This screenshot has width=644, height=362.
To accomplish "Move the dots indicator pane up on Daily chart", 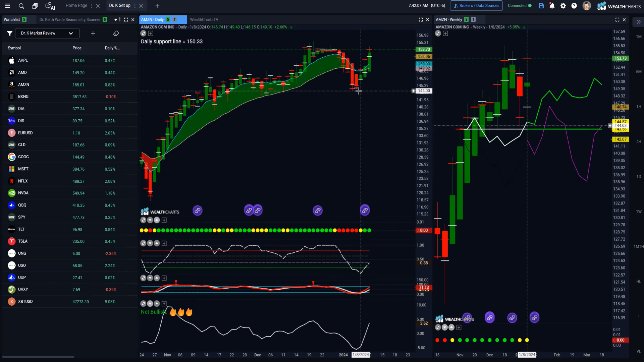I will point(157,220).
